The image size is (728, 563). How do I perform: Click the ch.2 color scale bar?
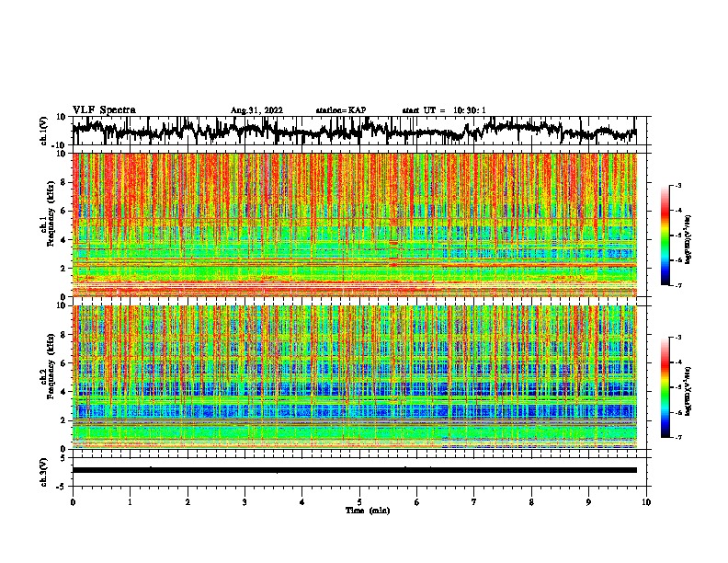pos(665,387)
